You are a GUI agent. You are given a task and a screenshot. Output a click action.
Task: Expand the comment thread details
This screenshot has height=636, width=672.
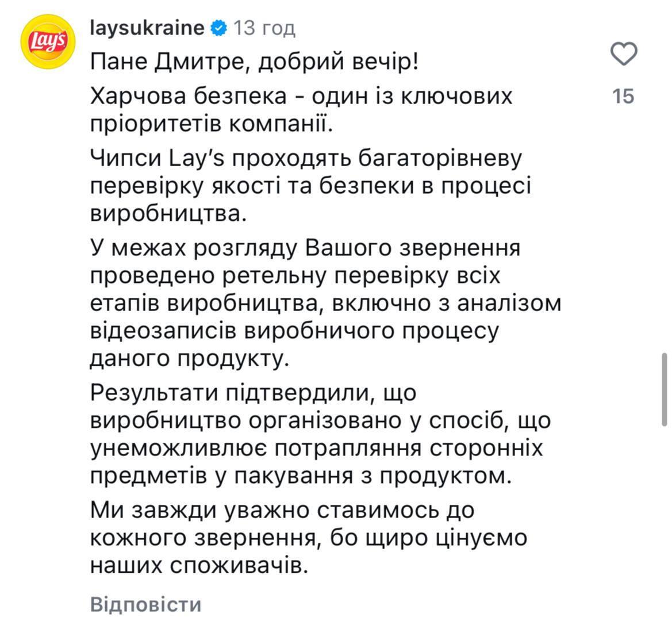[x=145, y=604]
